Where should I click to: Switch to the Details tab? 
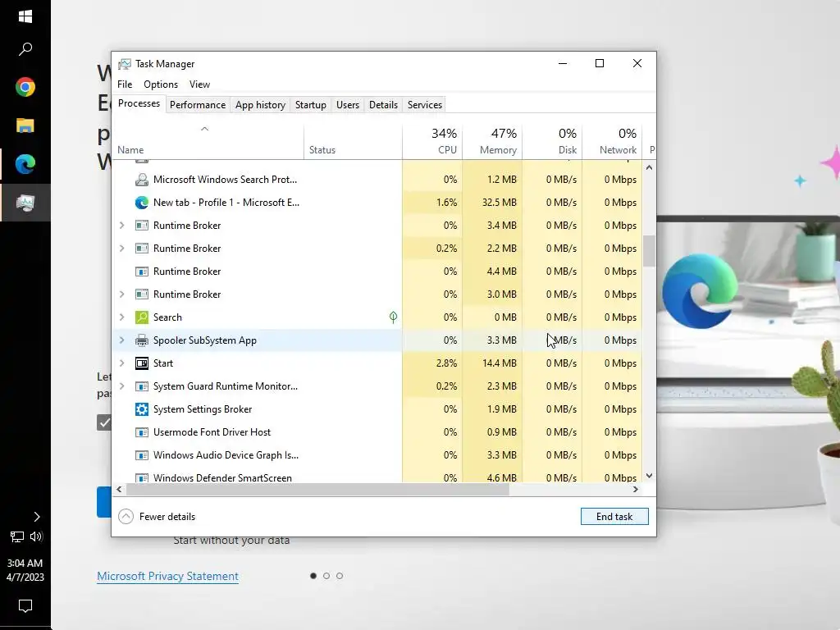point(384,105)
